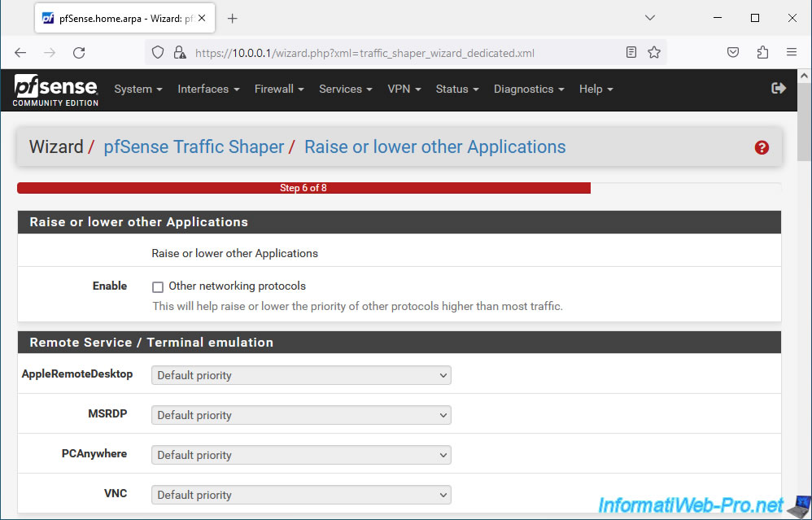Click the Other networking protocols label text
The image size is (812, 520).
point(238,286)
